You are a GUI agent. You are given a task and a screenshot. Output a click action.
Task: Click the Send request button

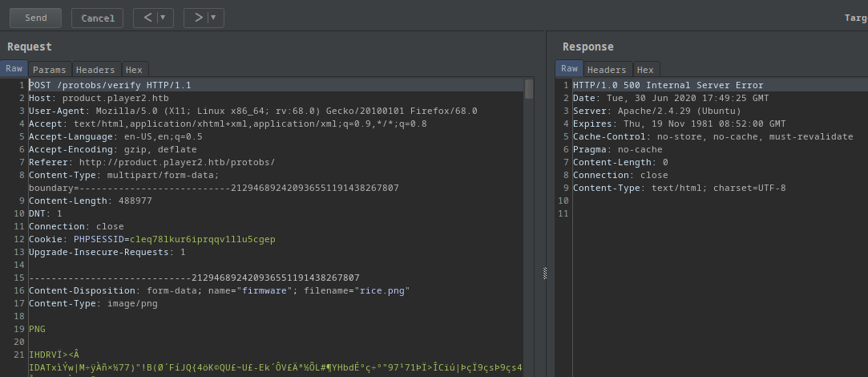pyautogui.click(x=35, y=18)
